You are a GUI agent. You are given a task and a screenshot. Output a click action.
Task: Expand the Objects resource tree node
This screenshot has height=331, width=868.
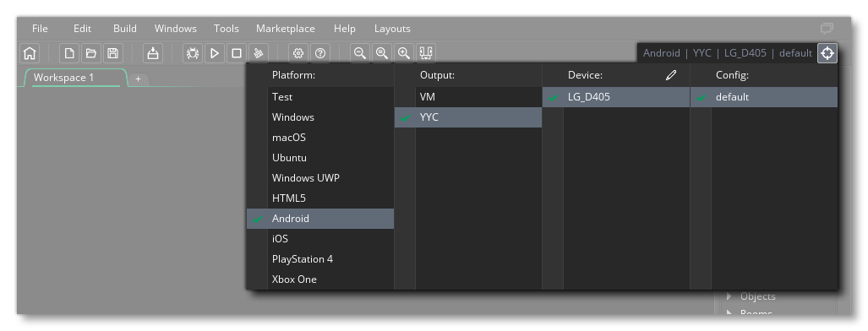[729, 296]
